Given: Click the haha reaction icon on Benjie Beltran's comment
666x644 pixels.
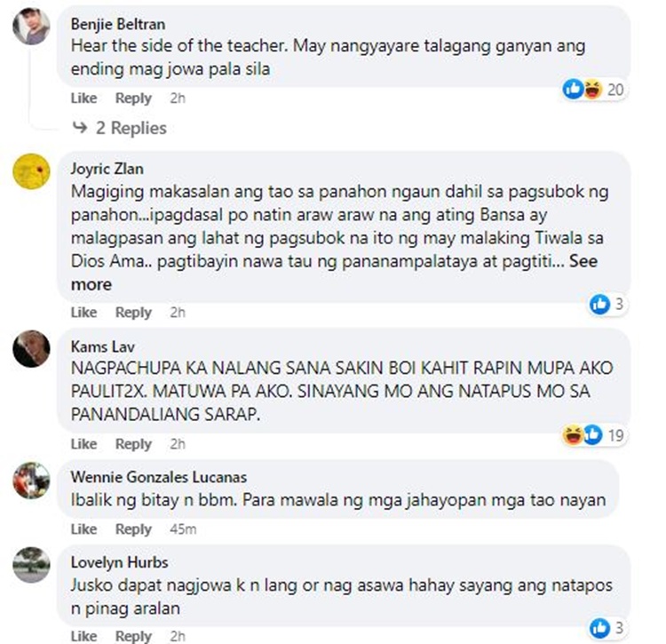Looking at the screenshot, I should (x=592, y=89).
